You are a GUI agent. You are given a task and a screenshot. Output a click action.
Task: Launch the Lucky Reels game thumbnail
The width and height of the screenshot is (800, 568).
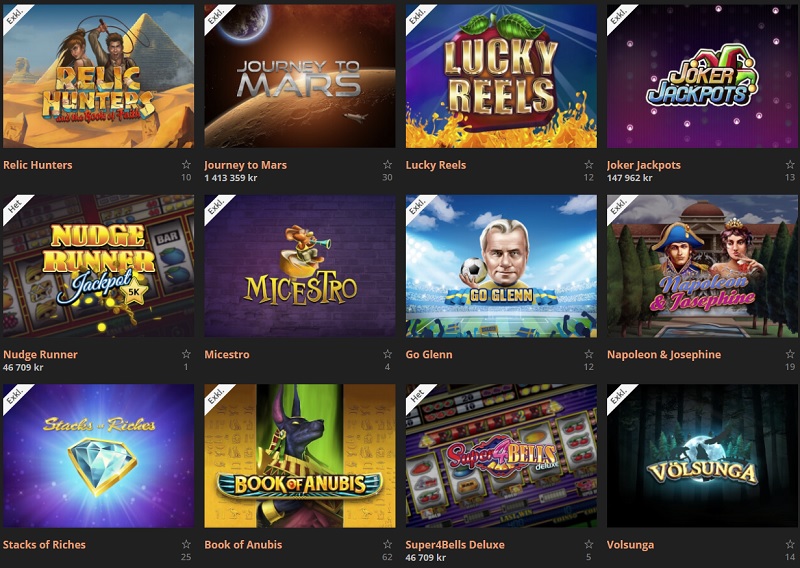[x=501, y=77]
